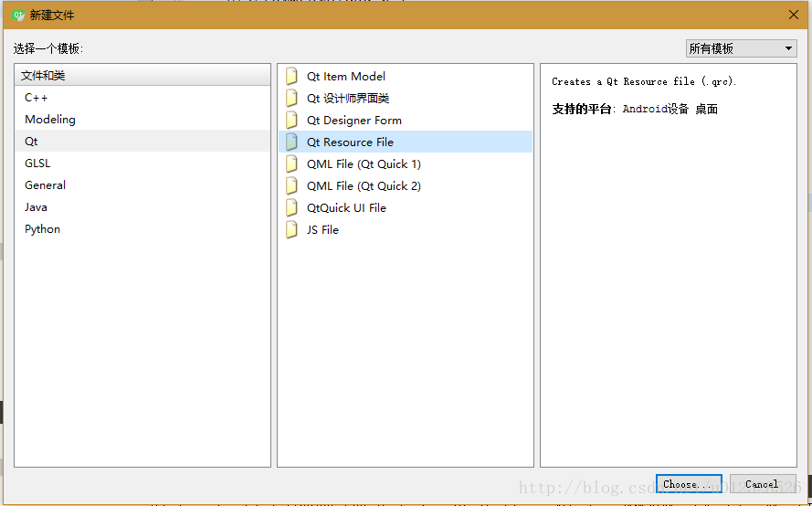Click the QML File (Qt Quick 1) icon

pos(292,163)
